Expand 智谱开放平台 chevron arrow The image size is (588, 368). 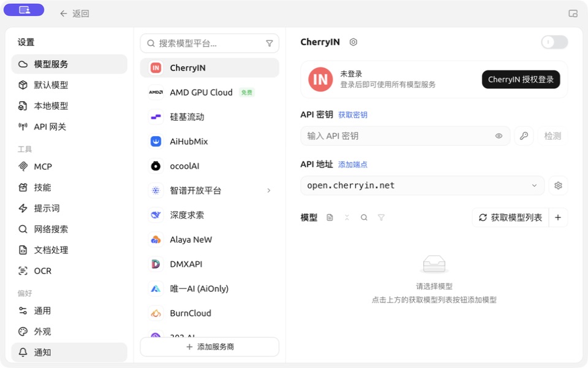[269, 190]
